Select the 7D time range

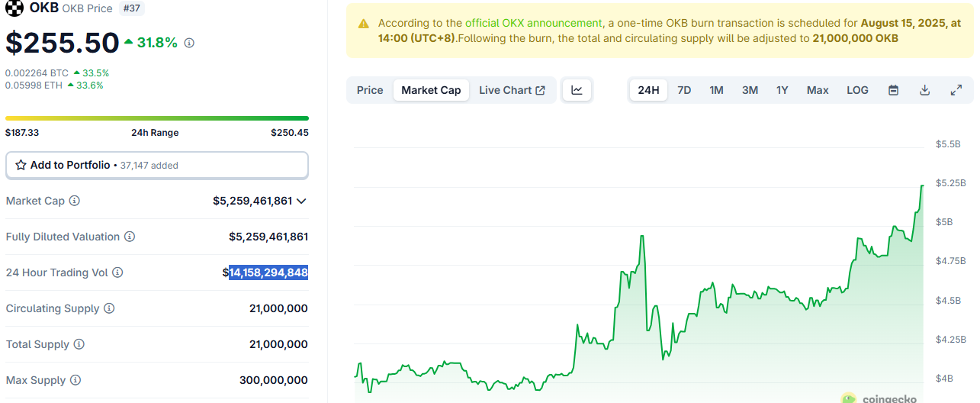[x=684, y=90]
